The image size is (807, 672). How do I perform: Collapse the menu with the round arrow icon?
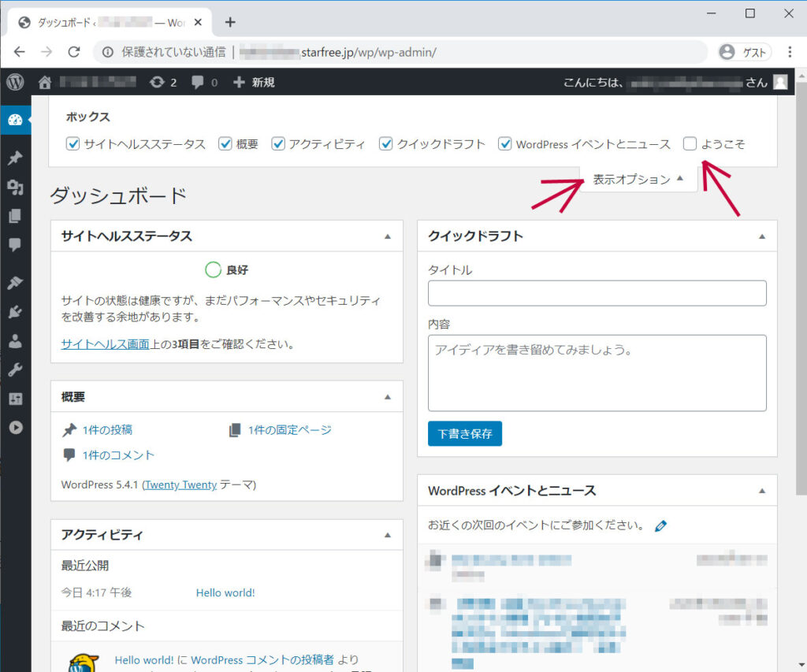16,428
